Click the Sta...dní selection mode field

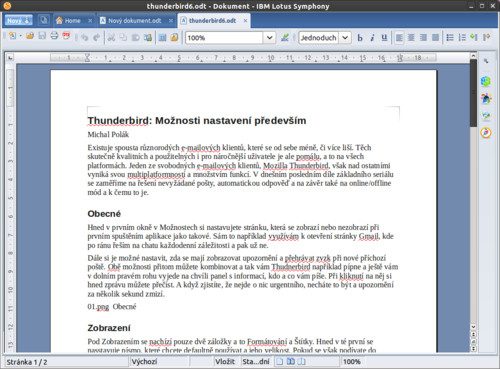point(256,362)
